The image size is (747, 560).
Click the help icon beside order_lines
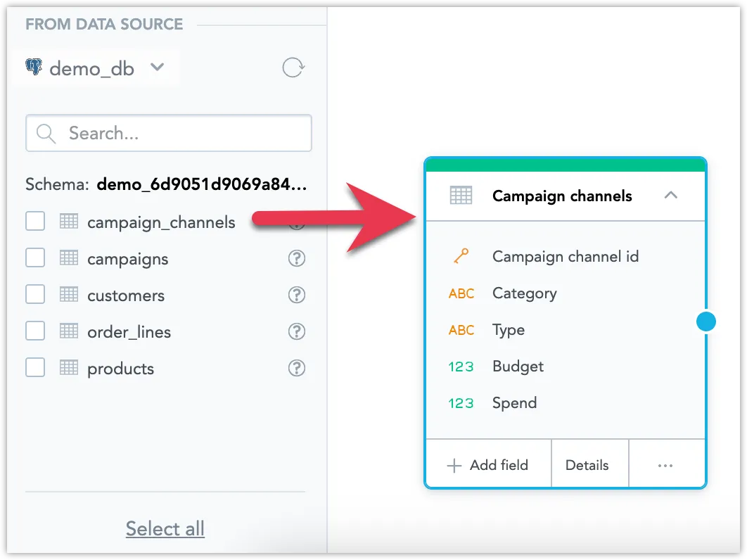point(297,331)
